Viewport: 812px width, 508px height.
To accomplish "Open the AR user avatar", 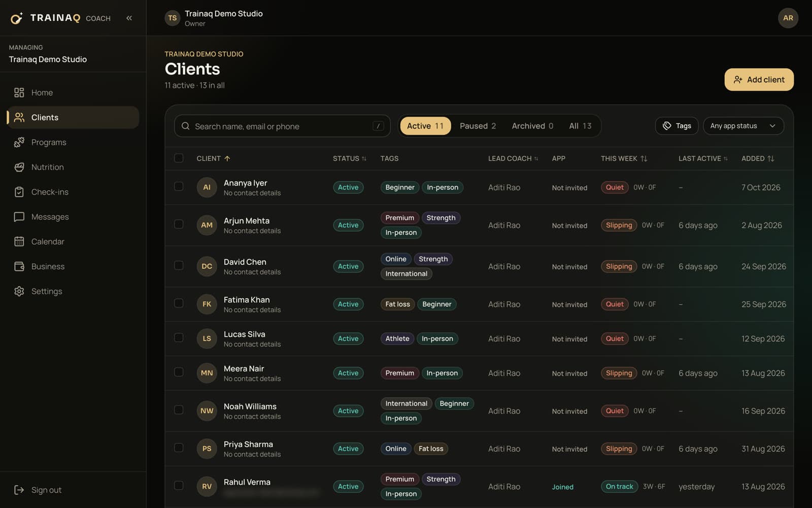I will click(x=788, y=18).
